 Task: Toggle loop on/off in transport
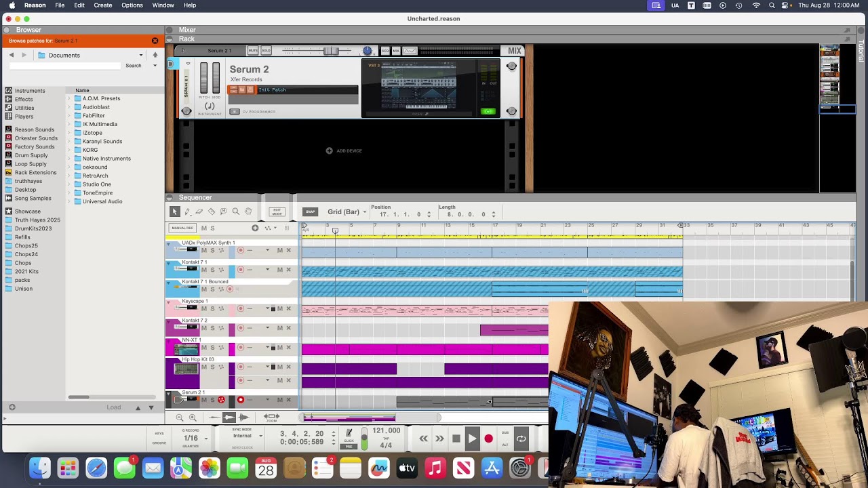point(521,439)
